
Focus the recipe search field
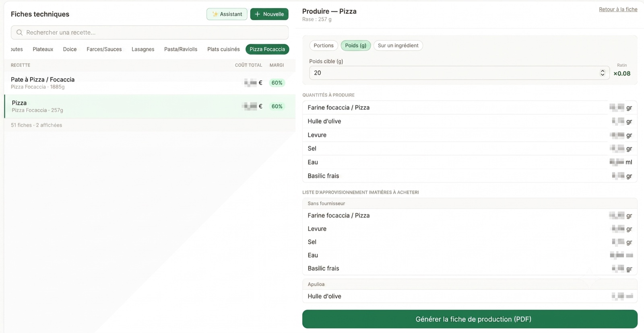click(x=150, y=33)
